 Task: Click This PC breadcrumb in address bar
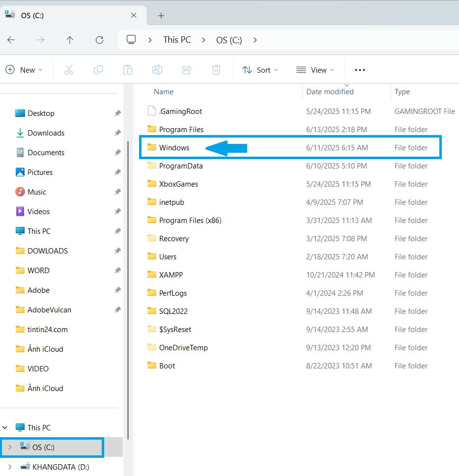[177, 40]
